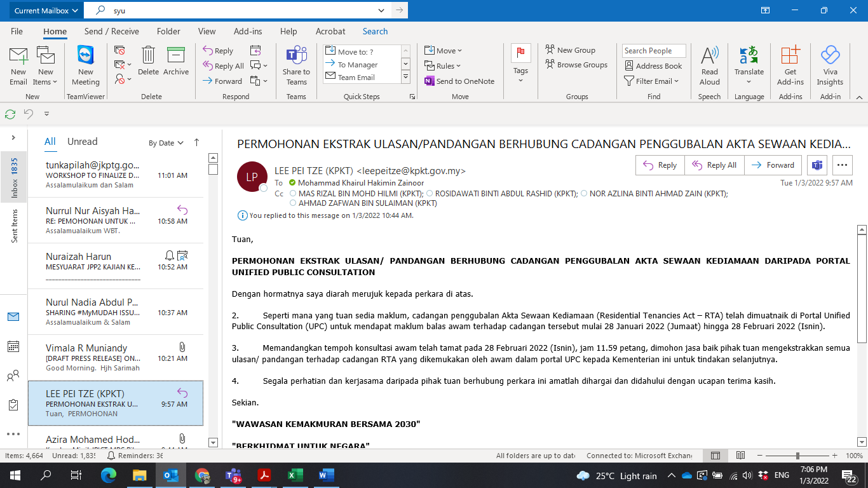Adjust the zoom slider in status bar
Screen dimensions: 868x488
(797, 456)
